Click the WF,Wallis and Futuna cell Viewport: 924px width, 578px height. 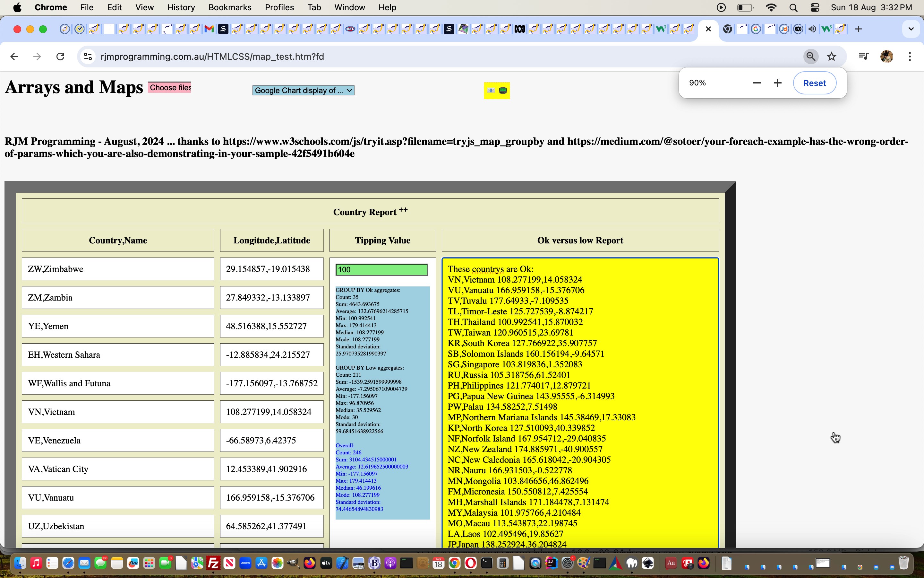[118, 383]
